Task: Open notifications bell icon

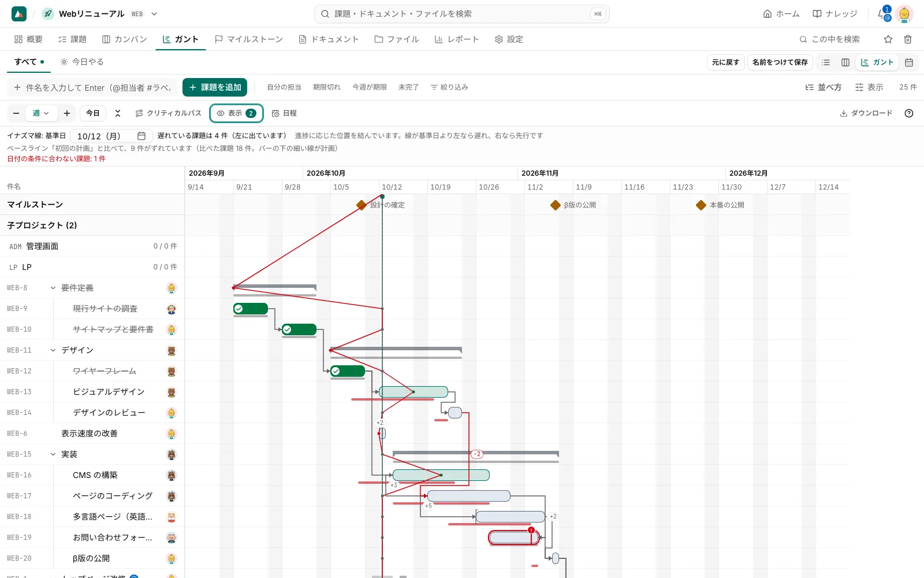Action: pyautogui.click(x=883, y=14)
